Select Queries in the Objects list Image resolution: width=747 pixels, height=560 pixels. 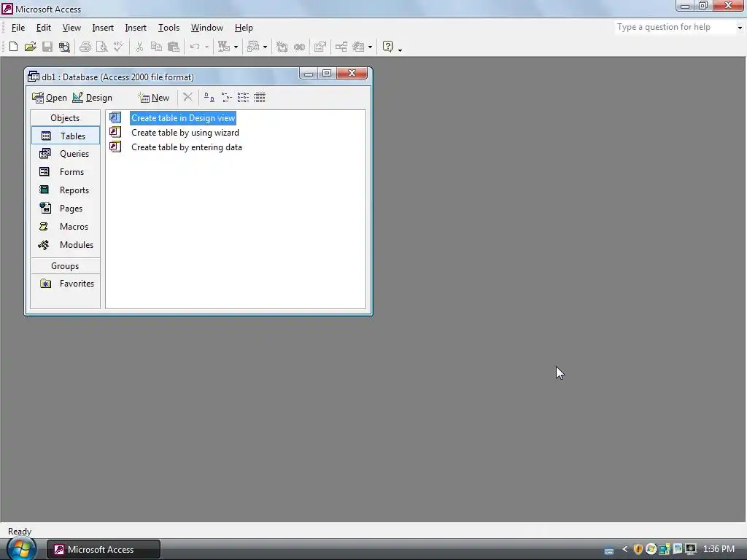(65, 154)
